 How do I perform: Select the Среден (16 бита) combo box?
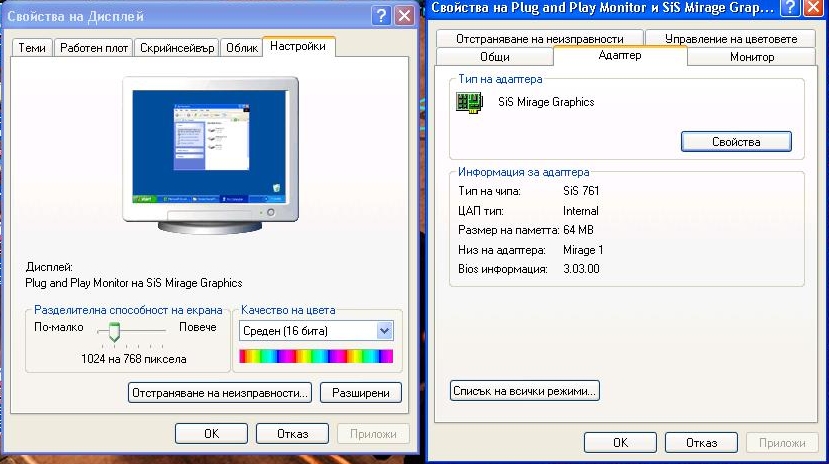tap(316, 331)
